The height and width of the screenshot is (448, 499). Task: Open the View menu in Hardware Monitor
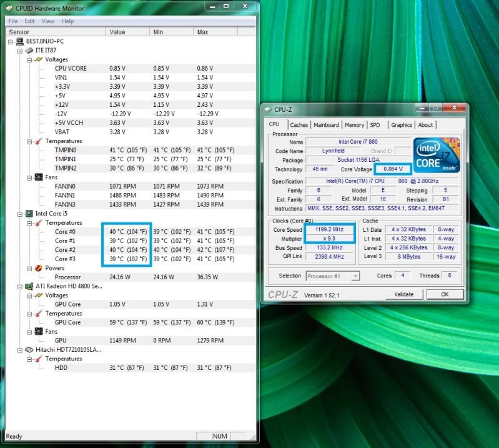pos(48,21)
